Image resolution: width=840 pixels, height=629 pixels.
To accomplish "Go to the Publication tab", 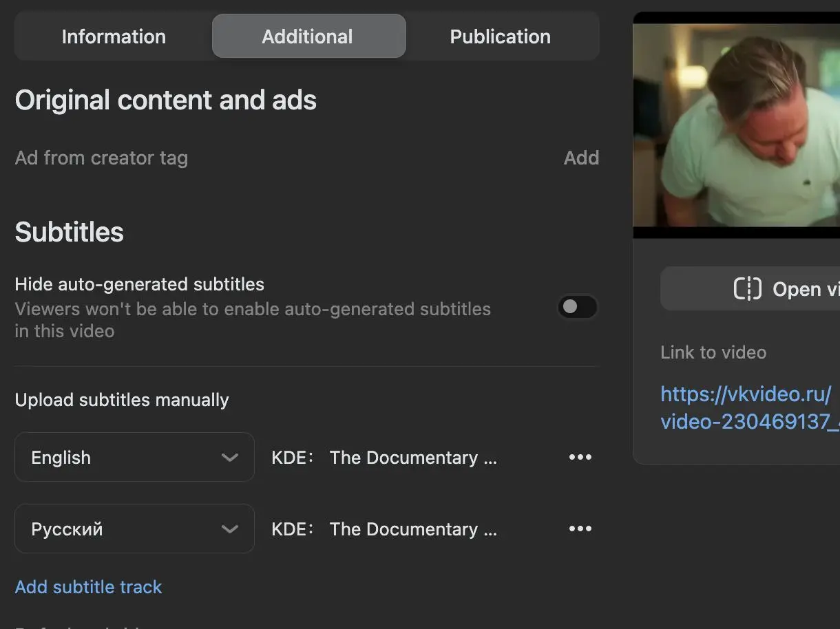I will pyautogui.click(x=501, y=36).
